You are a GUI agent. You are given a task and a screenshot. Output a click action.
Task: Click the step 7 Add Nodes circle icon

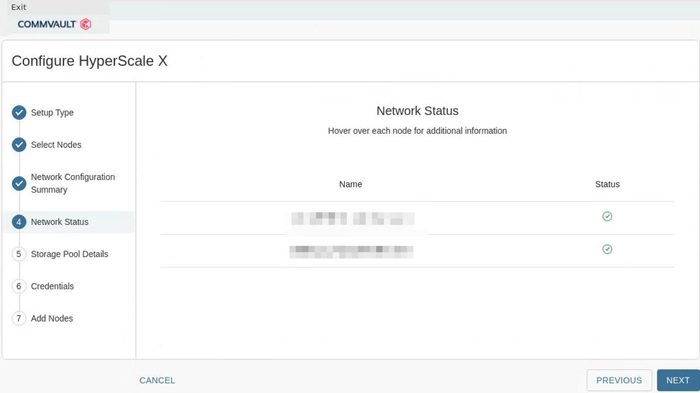[19, 318]
